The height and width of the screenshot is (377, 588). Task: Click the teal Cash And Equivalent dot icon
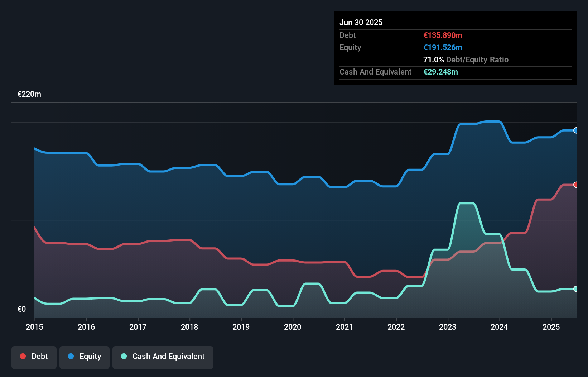click(123, 357)
